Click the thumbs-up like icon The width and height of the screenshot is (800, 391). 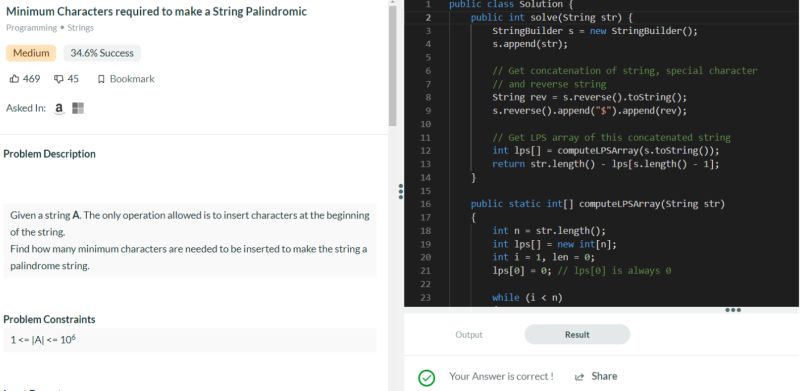[14, 79]
